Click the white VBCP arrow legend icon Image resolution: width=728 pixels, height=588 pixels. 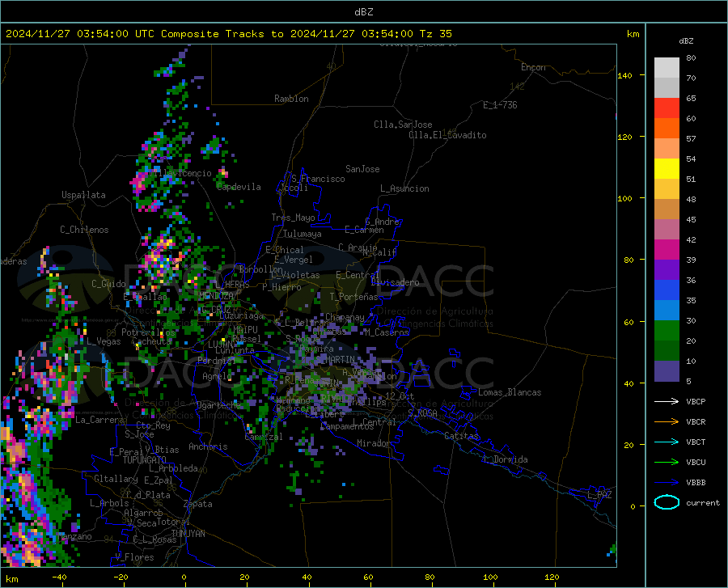[x=667, y=401]
